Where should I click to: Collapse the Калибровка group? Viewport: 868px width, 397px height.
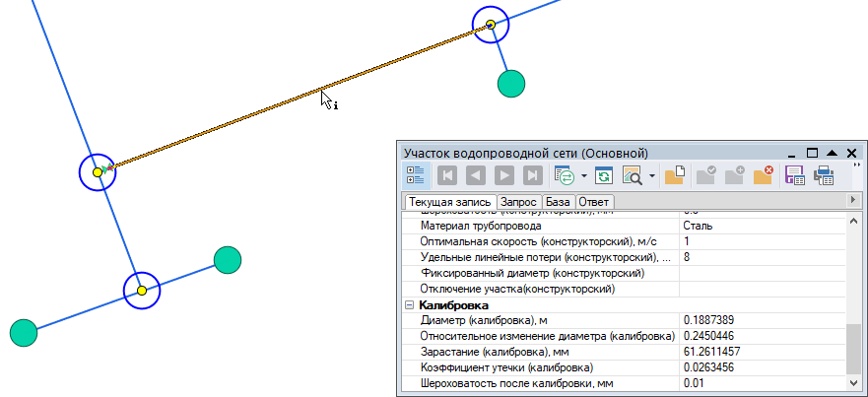click(x=410, y=305)
